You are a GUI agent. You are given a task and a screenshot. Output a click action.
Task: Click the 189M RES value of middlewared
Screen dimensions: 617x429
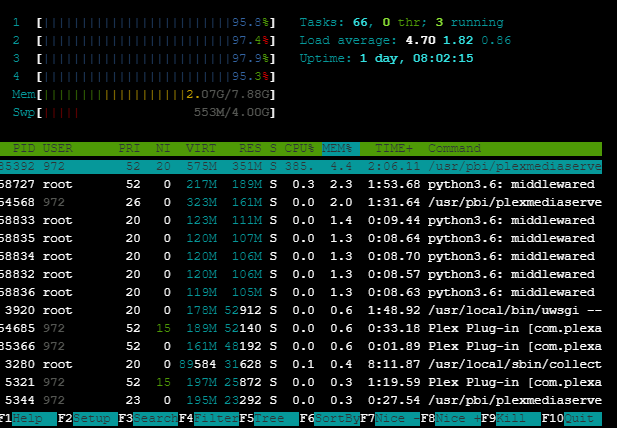[x=247, y=184]
